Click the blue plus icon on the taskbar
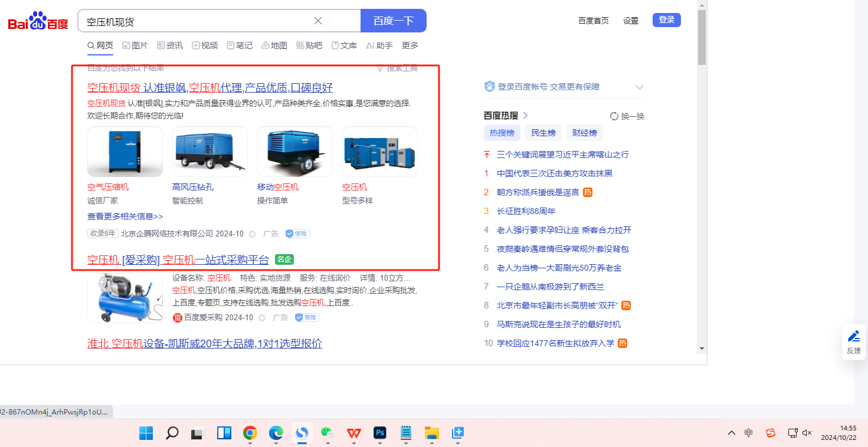The image size is (868, 447). click(x=458, y=433)
